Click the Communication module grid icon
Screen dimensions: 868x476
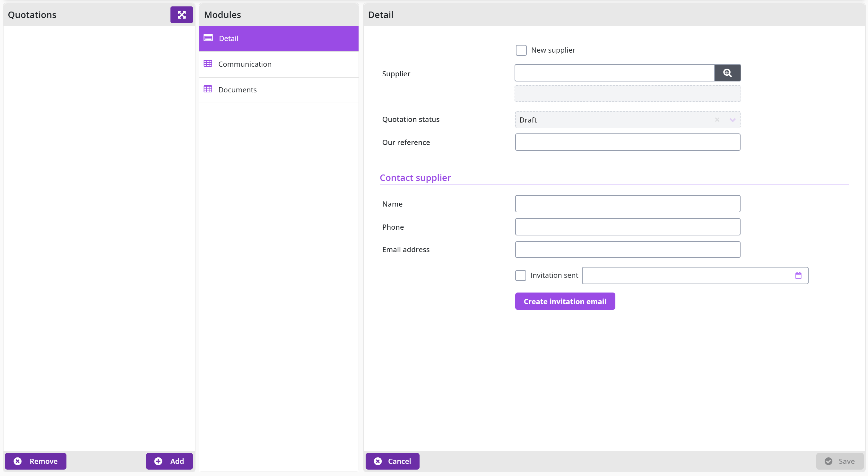pos(208,63)
